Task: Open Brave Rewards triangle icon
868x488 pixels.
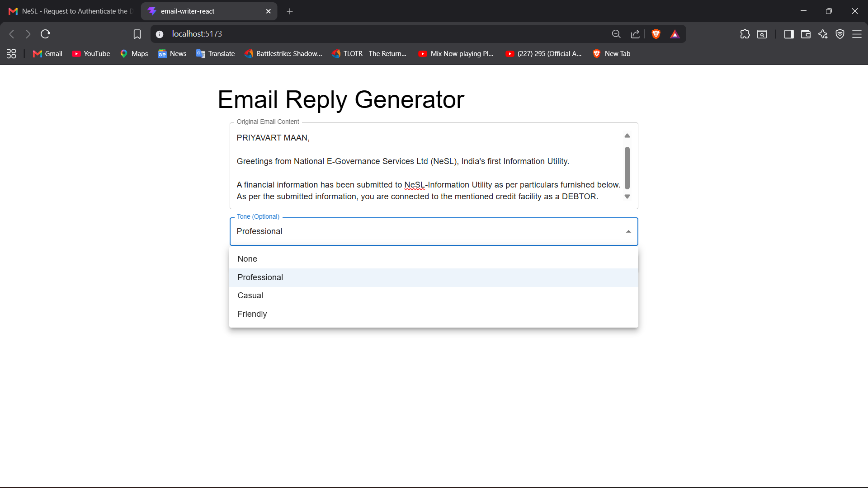Action: click(x=675, y=34)
